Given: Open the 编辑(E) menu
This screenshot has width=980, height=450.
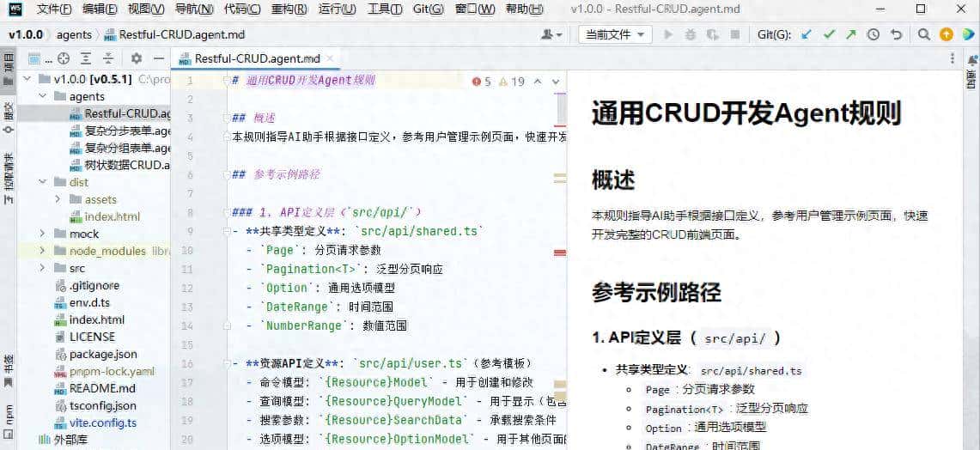Looking at the screenshot, I should click(100, 9).
